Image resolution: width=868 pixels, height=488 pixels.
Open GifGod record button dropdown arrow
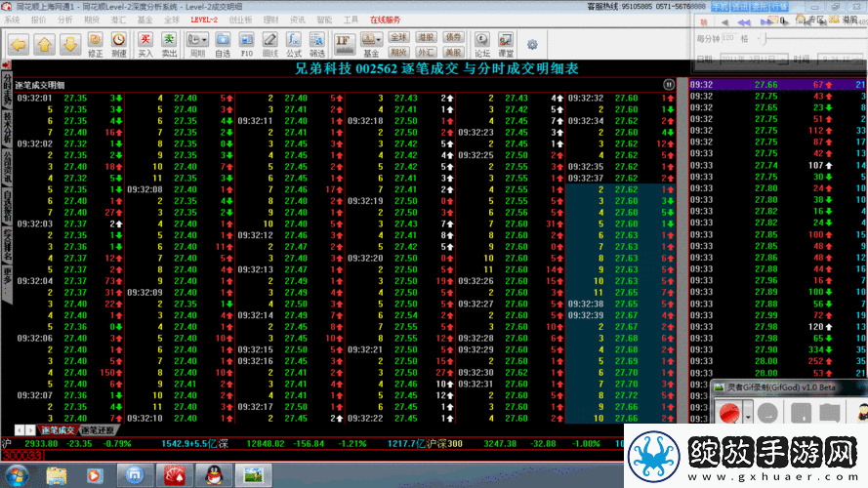tap(748, 415)
